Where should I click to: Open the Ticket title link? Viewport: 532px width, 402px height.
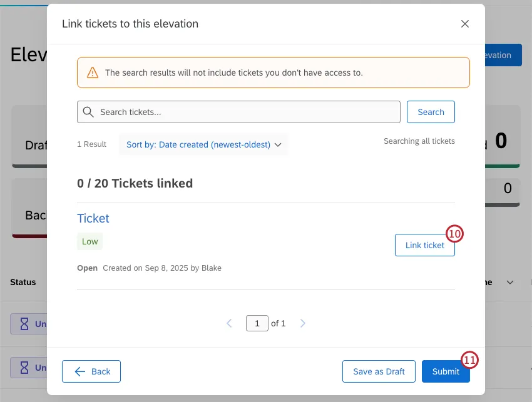[x=93, y=218]
